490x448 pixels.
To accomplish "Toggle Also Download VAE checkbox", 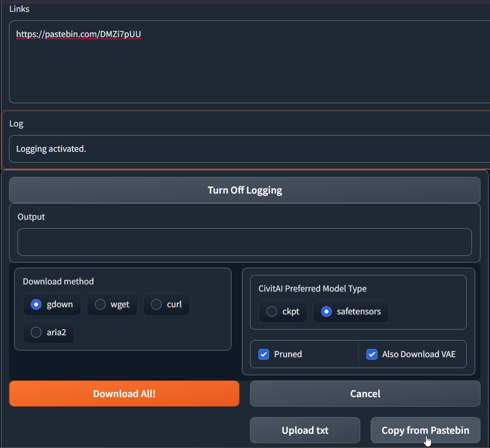I will coord(372,354).
